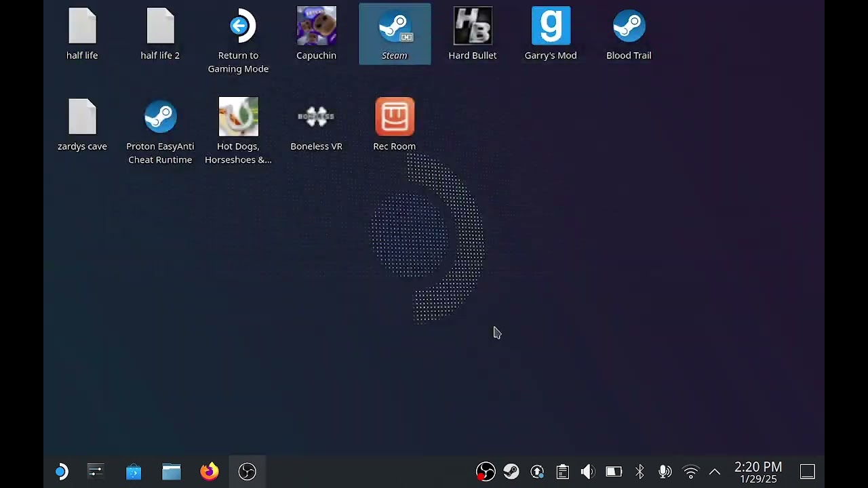The width and height of the screenshot is (868, 488).
Task: Open the clock showing 2:20 PM
Action: tap(758, 472)
